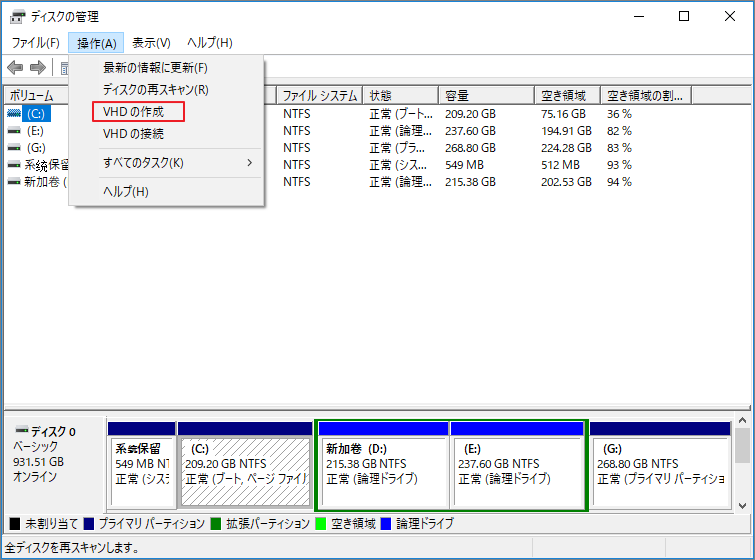Image resolution: width=755 pixels, height=560 pixels.
Task: Click the 未割り当て black legend swatch
Action: pyautogui.click(x=15, y=523)
